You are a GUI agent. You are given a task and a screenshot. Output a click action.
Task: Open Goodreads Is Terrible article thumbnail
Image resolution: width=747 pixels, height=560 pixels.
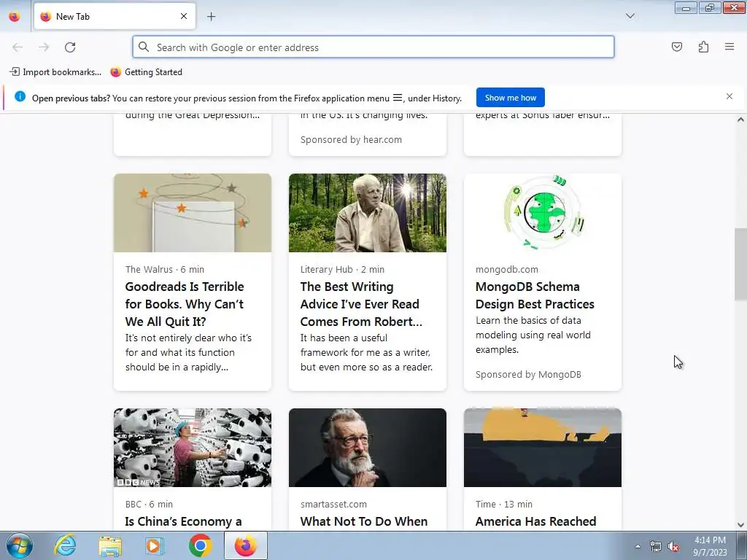193,213
